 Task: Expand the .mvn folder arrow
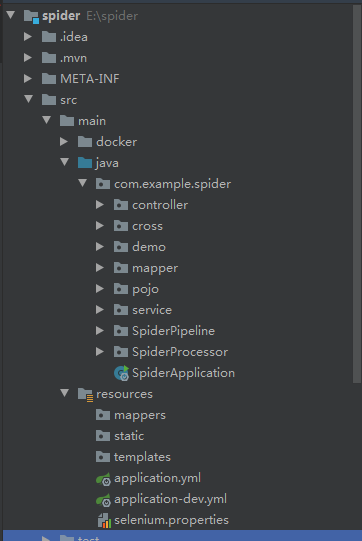point(28,58)
